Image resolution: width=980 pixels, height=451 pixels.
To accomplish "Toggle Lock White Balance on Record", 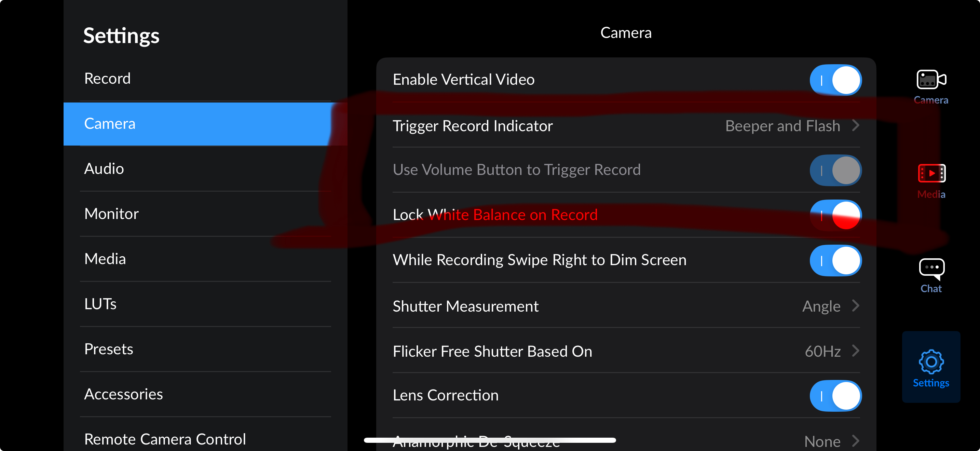I will coord(835,215).
